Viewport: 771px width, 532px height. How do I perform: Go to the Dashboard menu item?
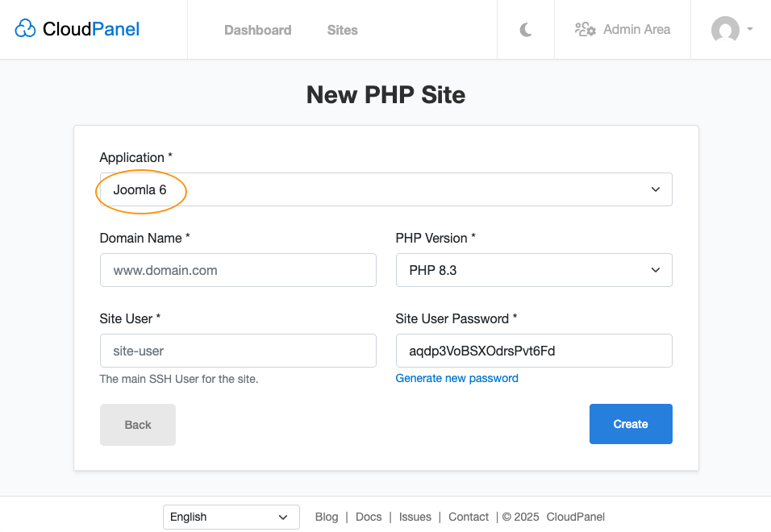pos(257,30)
